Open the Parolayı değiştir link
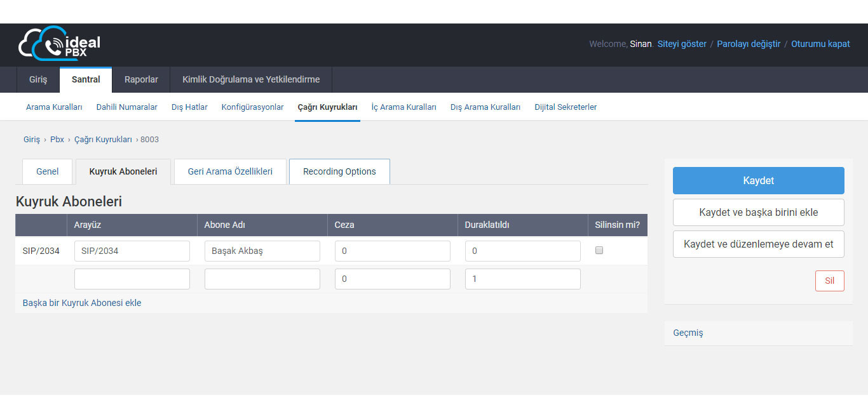Screen dimensions: 868x419 pos(749,44)
